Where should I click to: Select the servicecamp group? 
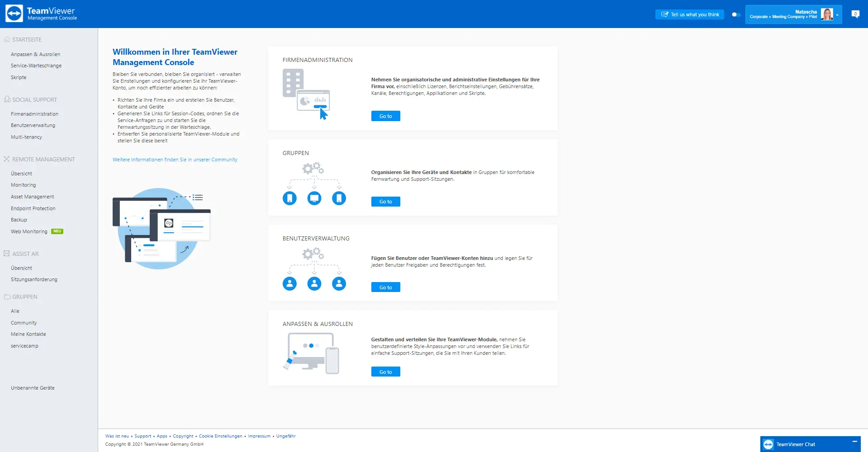coord(24,346)
